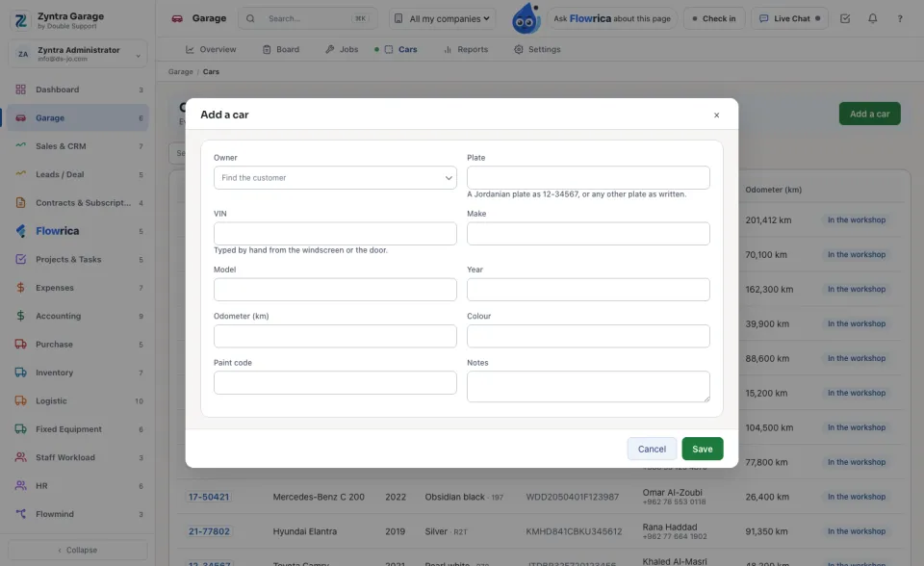The height and width of the screenshot is (566, 924).
Task: Open the Settings tab
Action: (537, 49)
